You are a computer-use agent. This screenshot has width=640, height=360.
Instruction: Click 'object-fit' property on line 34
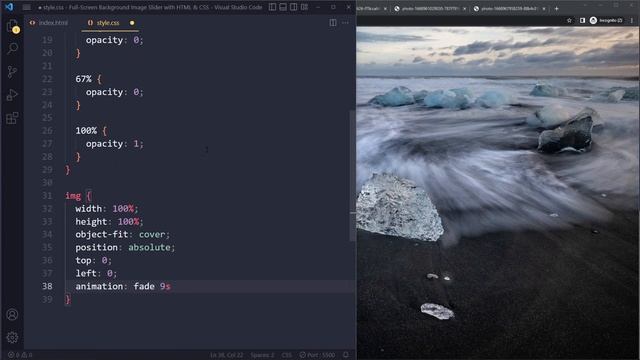(101, 234)
